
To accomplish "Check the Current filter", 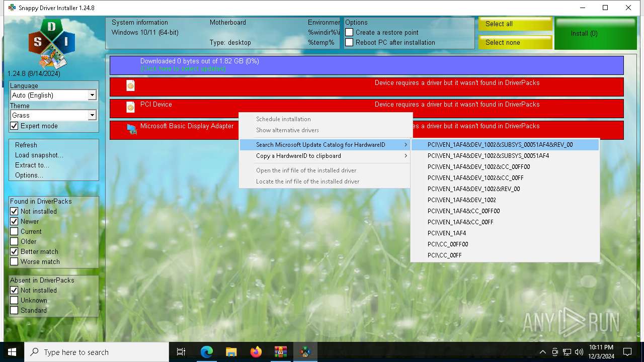I will click(x=14, y=231).
